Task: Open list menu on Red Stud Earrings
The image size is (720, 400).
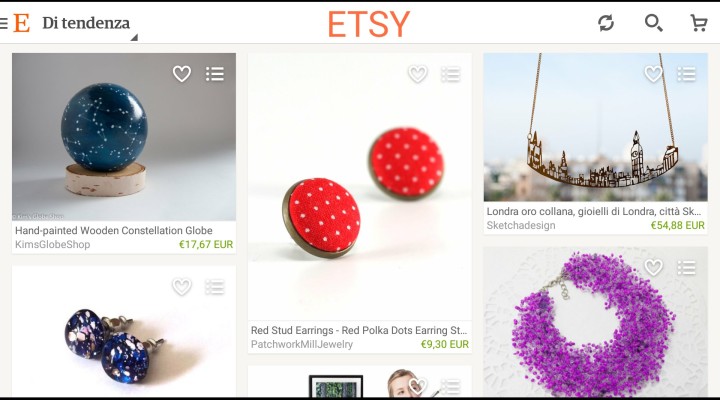Action: coord(450,74)
